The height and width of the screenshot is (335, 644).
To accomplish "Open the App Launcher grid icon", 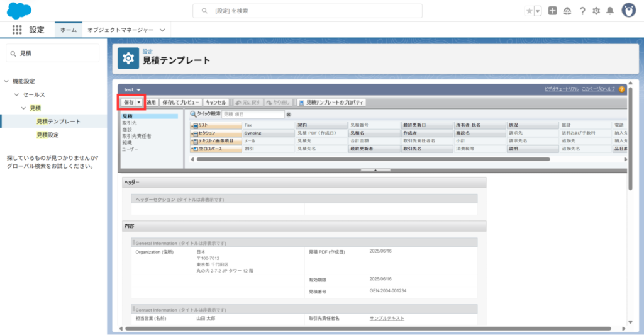I will pos(17,30).
